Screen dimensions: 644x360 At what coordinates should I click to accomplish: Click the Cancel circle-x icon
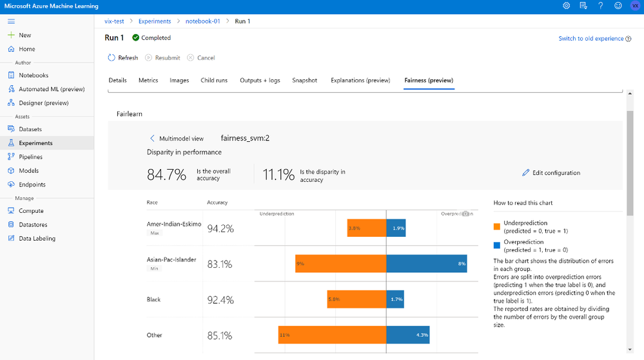coord(191,57)
